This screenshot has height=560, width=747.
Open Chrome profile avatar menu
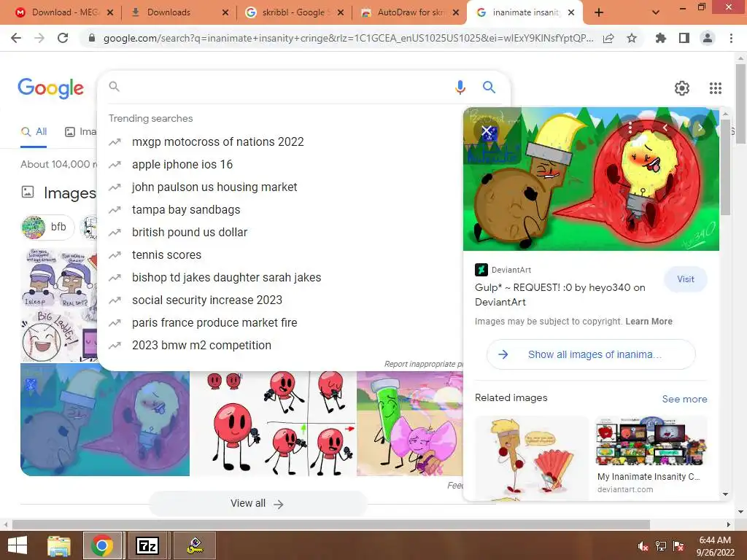[708, 38]
